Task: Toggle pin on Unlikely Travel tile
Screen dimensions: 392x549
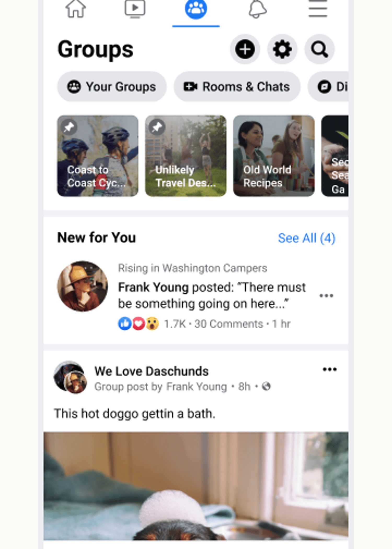Action: pyautogui.click(x=157, y=127)
